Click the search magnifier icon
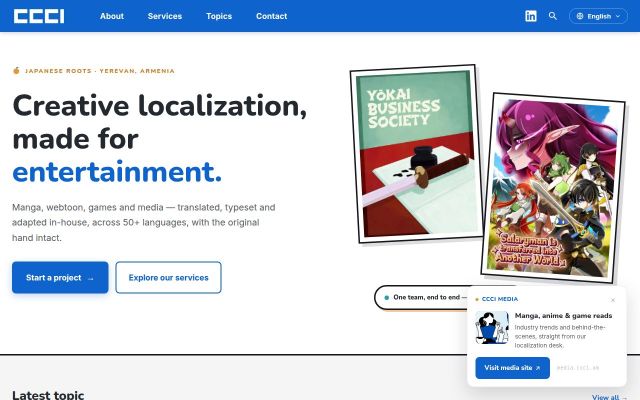The image size is (640, 400). pos(553,16)
